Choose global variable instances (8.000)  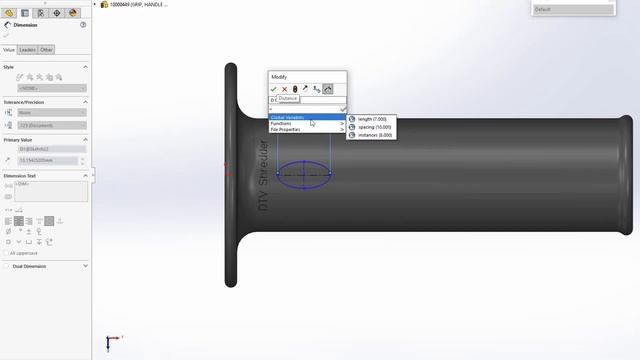[x=371, y=135]
